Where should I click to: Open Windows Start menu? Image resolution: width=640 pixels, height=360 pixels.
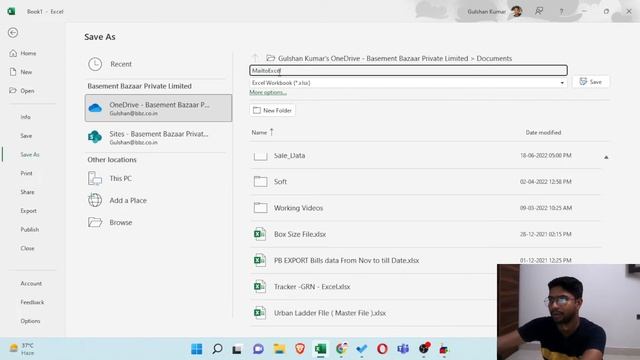(197, 349)
